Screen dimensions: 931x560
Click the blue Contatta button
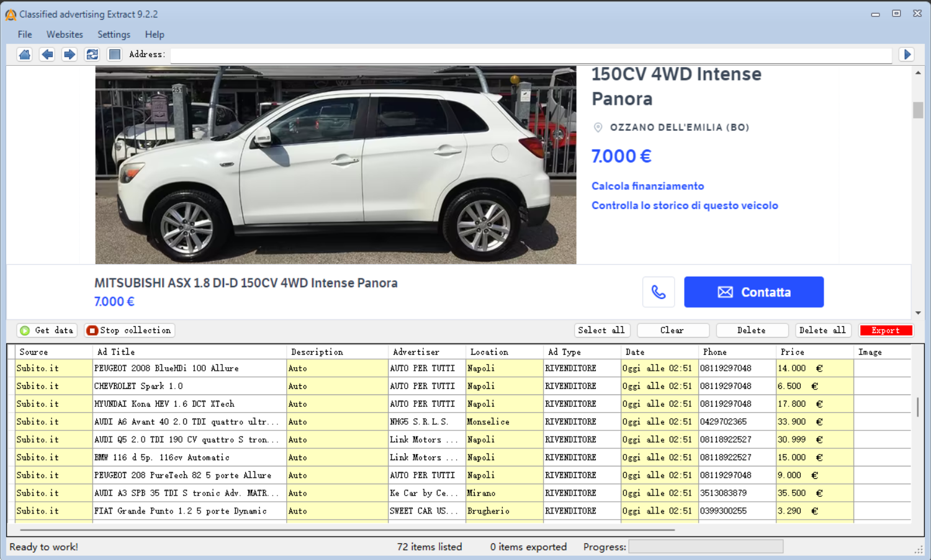pyautogui.click(x=753, y=292)
